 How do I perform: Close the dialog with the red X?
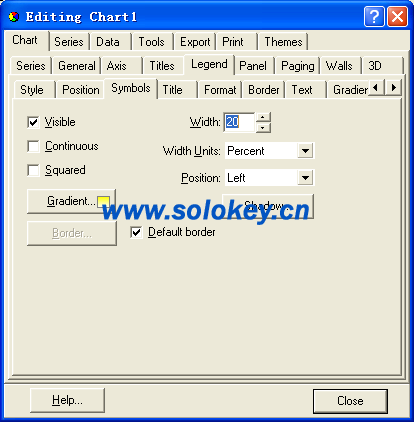pyautogui.click(x=397, y=16)
